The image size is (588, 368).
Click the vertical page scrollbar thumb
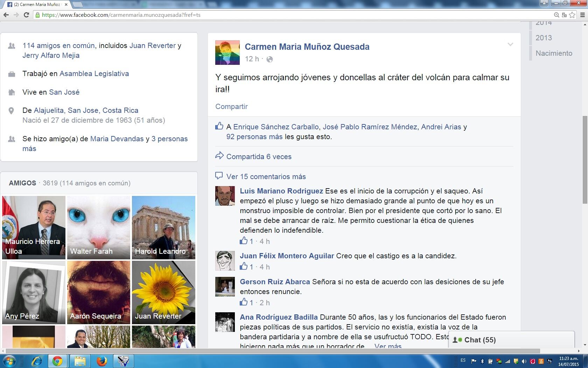pos(585,159)
